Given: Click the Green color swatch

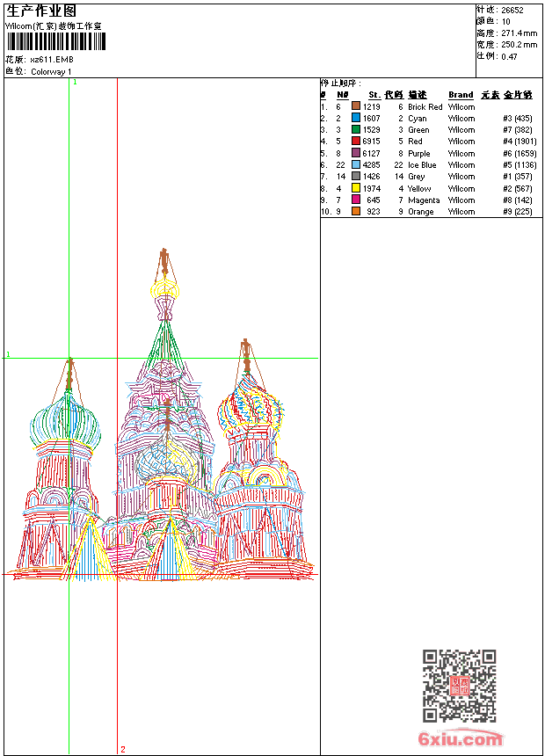Looking at the screenshot, I should point(356,129).
